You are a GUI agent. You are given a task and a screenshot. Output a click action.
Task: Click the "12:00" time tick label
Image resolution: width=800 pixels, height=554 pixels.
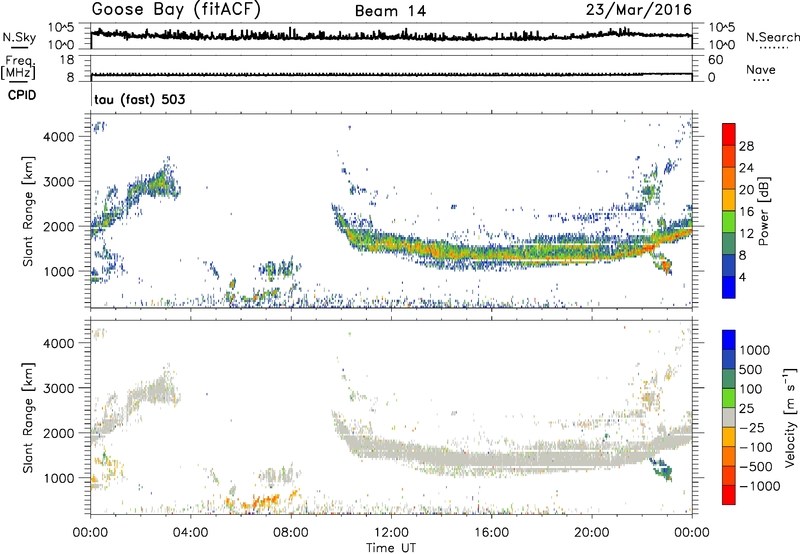click(391, 533)
